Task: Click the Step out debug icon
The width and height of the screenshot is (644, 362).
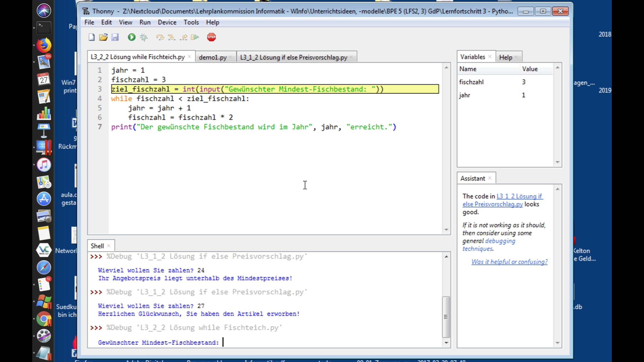Action: [184, 37]
